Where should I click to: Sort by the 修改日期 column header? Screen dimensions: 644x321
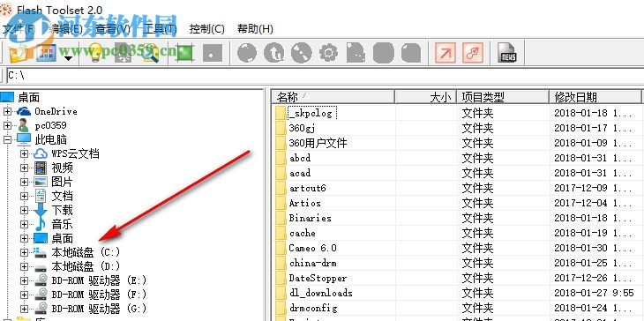point(595,97)
